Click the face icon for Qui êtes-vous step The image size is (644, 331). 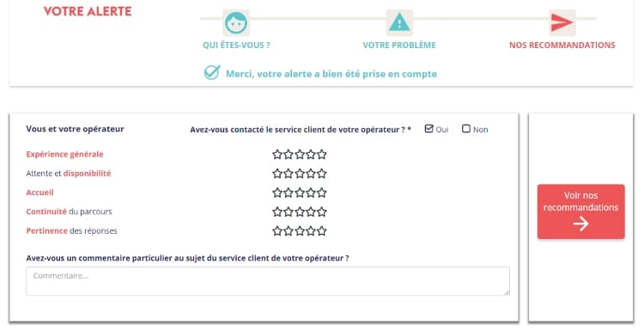click(x=236, y=22)
